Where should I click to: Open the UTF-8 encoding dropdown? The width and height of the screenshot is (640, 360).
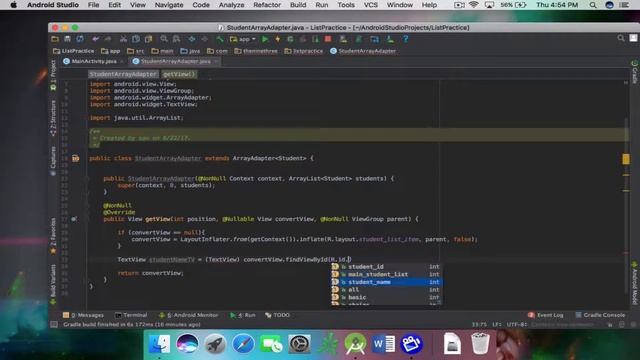517,324
